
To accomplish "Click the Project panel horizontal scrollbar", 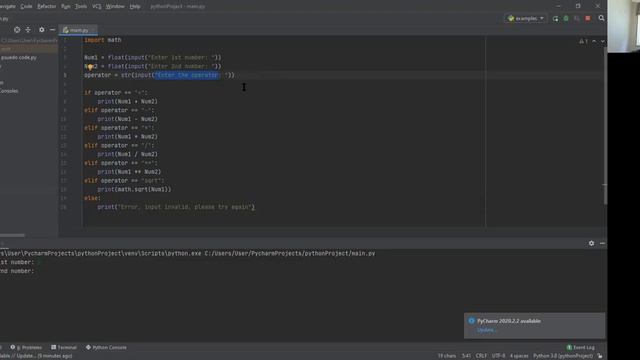I will (12, 235).
